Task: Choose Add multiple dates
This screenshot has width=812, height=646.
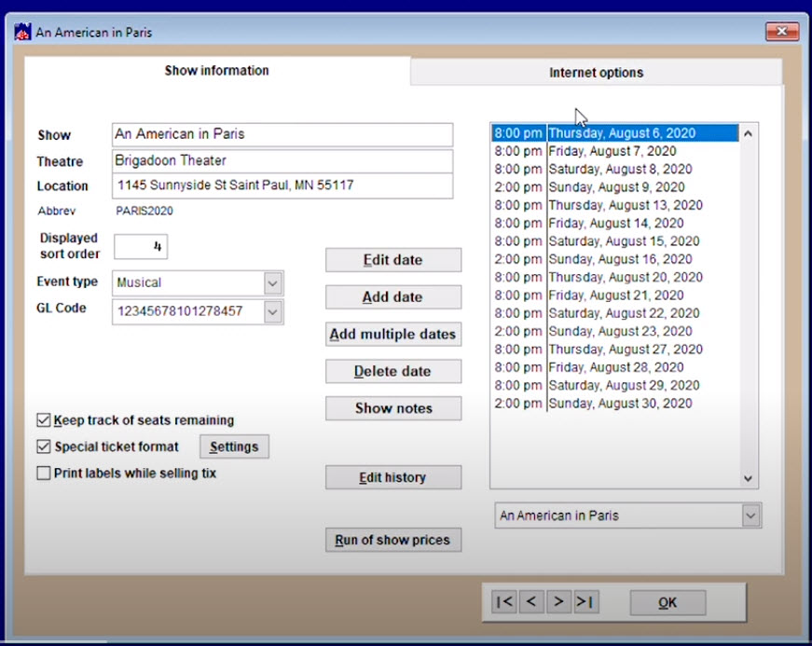Action: pos(393,335)
